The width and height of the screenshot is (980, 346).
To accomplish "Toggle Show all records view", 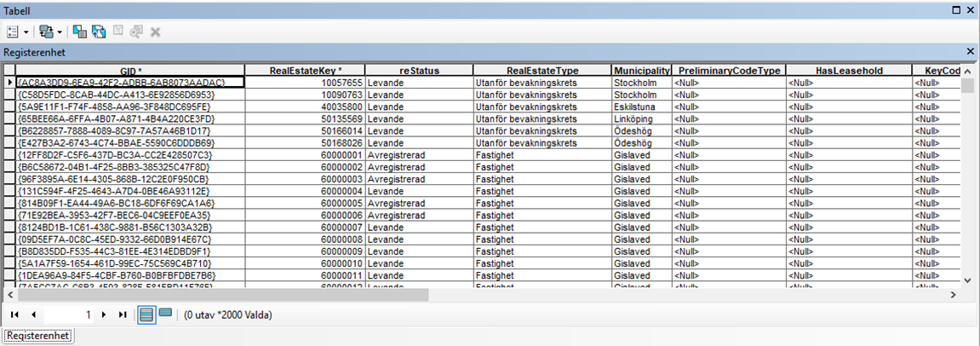I will (x=146, y=314).
